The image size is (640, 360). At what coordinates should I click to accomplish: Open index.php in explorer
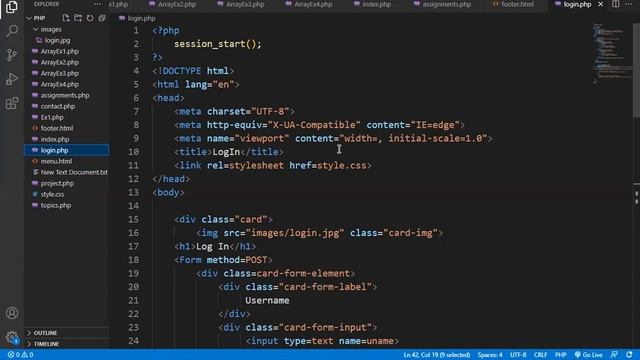click(x=55, y=139)
